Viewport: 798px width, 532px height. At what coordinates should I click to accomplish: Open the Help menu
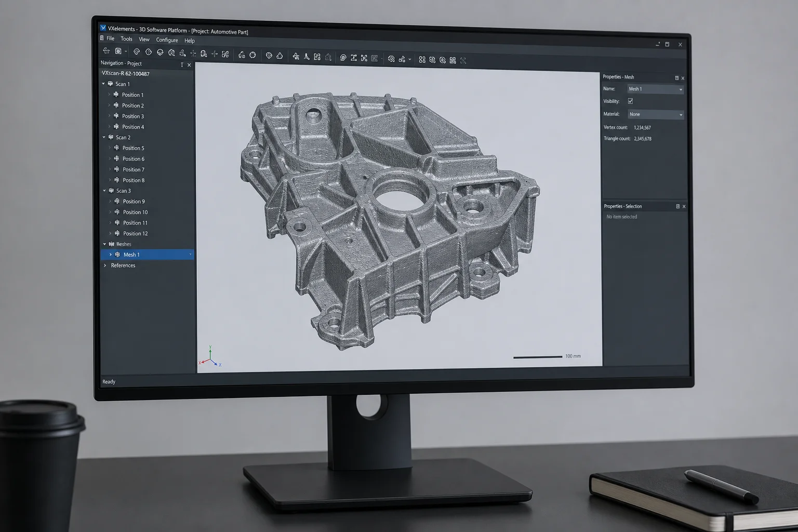point(190,41)
